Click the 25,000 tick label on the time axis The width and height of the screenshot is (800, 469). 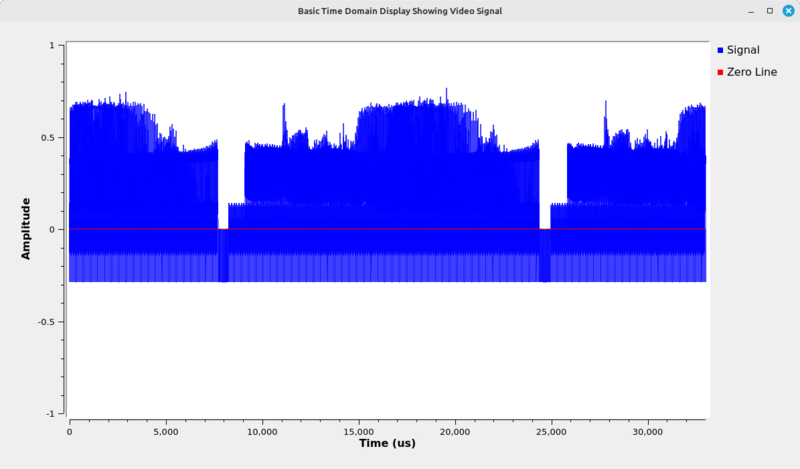(552, 432)
